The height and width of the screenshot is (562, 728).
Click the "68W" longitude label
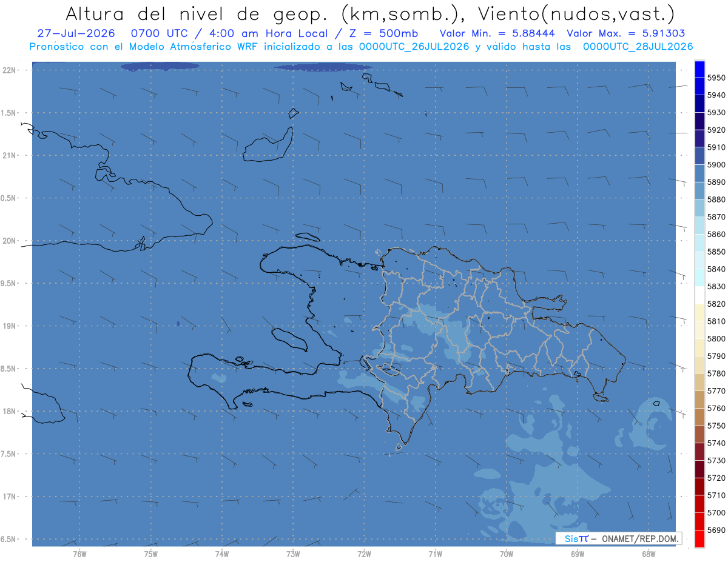649,554
